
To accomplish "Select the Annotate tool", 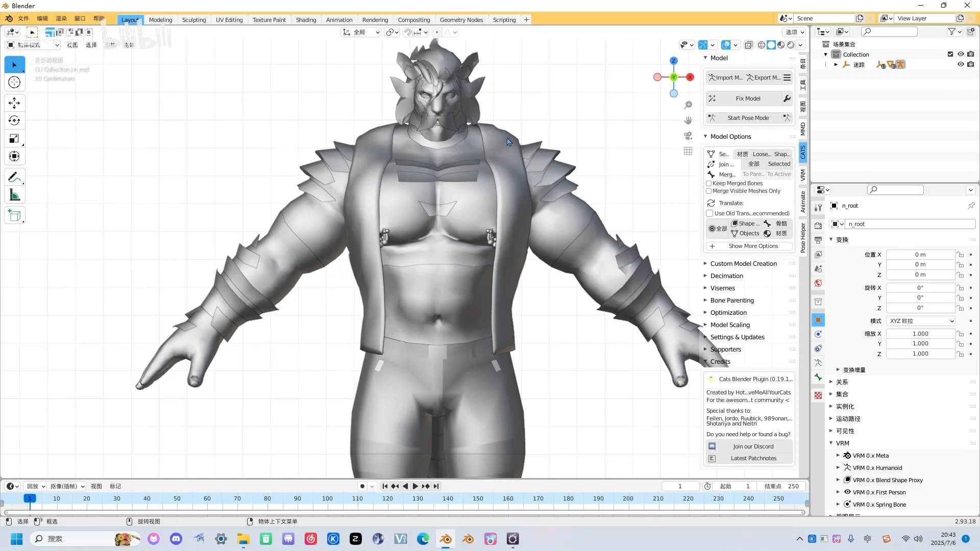I will 14,178.
